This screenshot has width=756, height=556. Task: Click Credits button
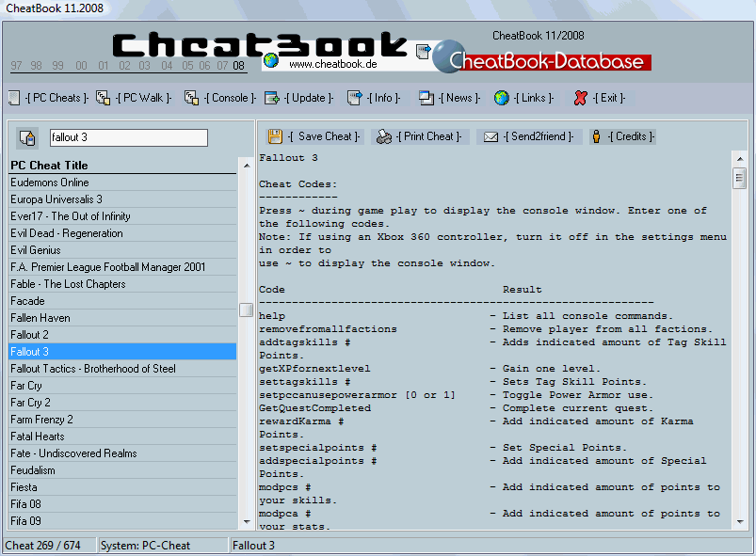coord(623,136)
